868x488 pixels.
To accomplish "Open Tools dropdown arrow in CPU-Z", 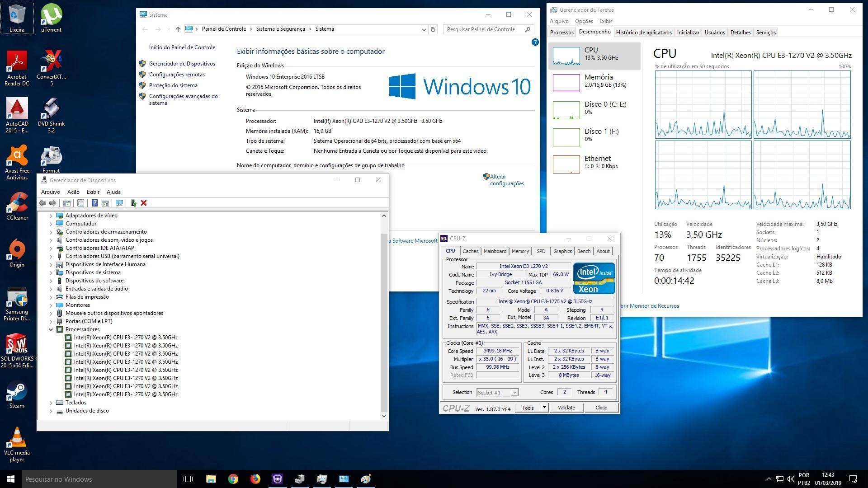I will [x=544, y=408].
